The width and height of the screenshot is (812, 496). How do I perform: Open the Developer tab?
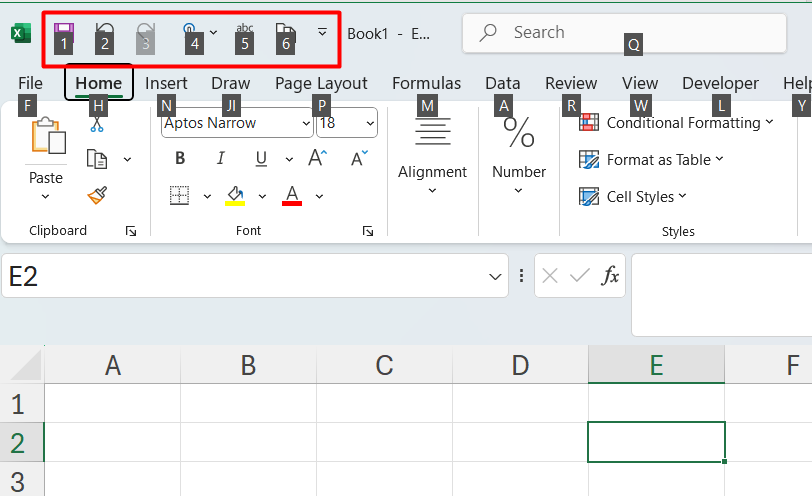coord(720,83)
